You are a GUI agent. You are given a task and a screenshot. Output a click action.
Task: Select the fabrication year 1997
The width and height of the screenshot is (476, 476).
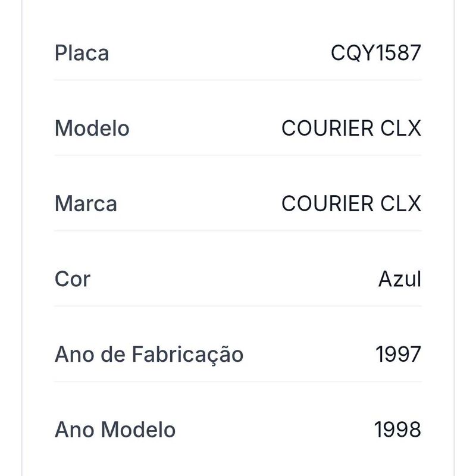coord(398,354)
